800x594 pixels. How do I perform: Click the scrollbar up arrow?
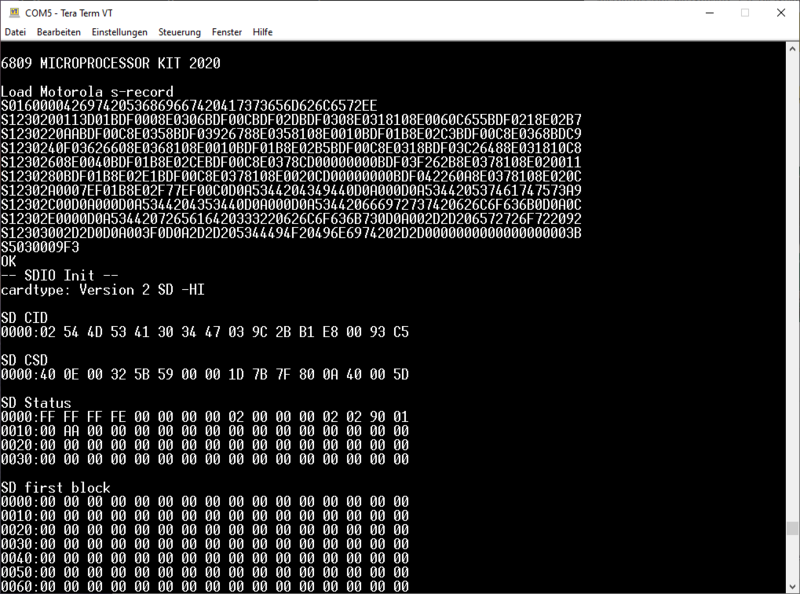(792, 48)
